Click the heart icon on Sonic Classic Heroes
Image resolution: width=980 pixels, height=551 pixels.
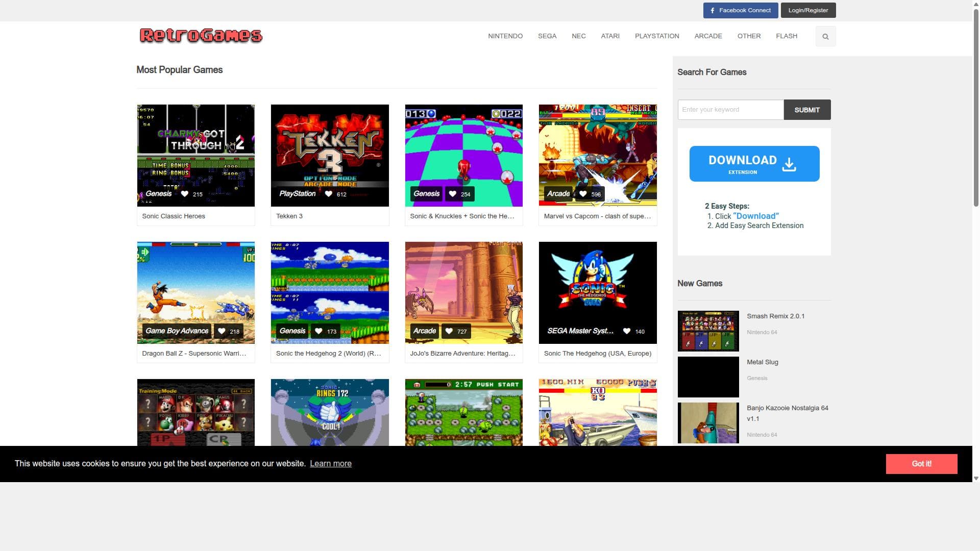tap(185, 194)
